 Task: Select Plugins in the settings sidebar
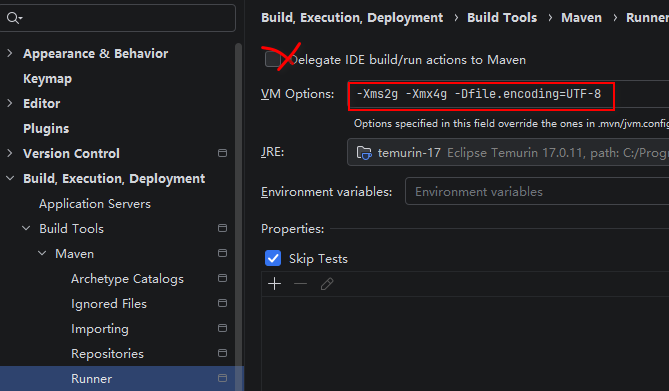pos(46,128)
